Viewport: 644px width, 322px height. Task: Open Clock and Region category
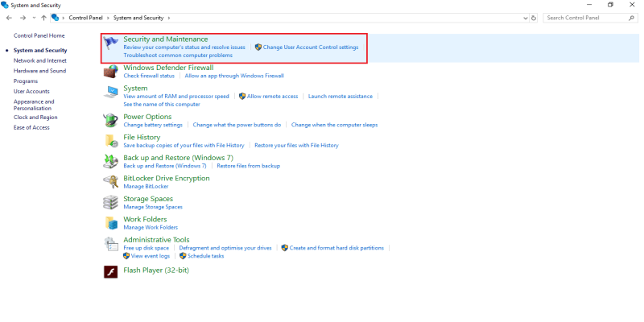click(35, 117)
